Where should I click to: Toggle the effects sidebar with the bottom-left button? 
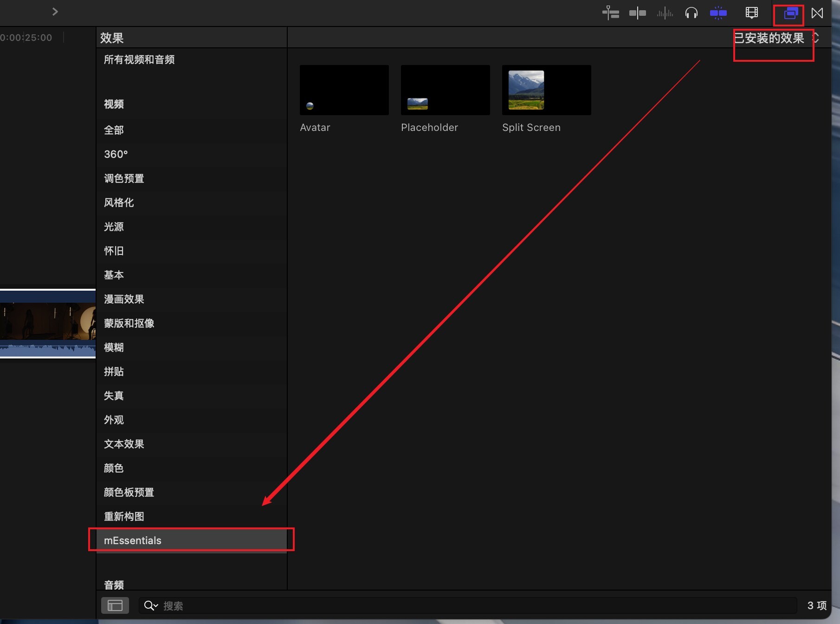click(x=115, y=605)
